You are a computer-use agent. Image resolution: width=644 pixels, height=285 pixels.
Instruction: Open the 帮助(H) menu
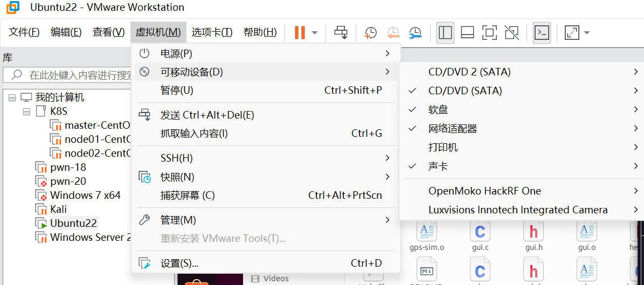coord(260,32)
